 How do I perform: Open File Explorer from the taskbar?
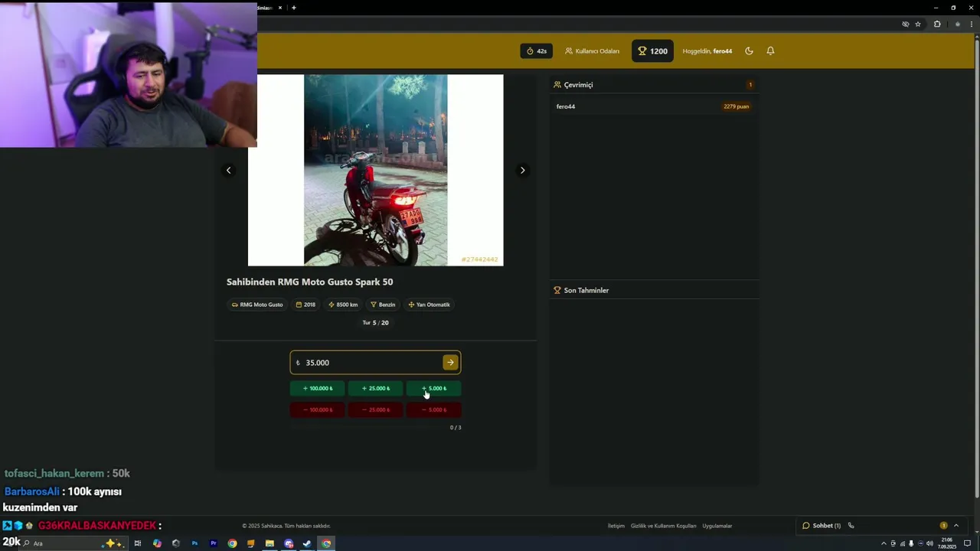(x=269, y=543)
